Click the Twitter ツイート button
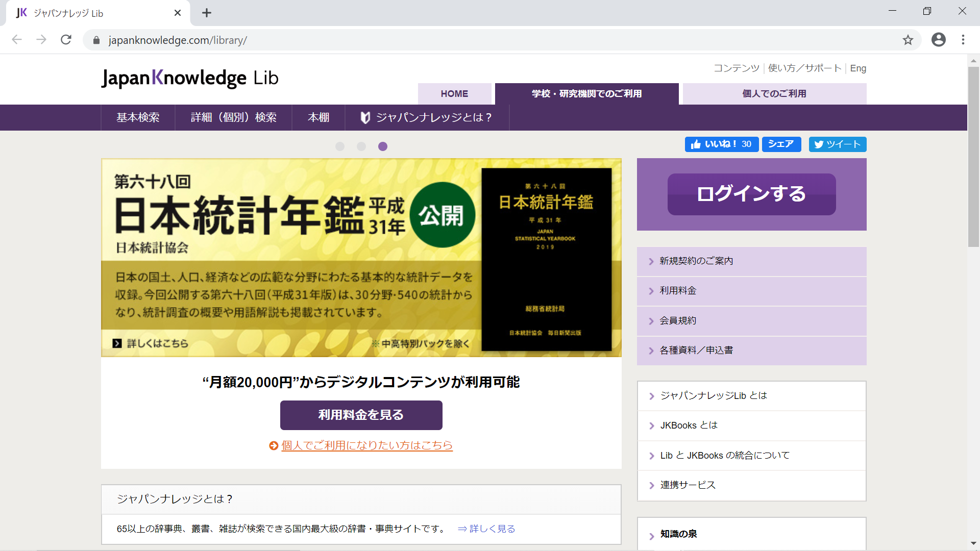The image size is (980, 551). pos(837,144)
